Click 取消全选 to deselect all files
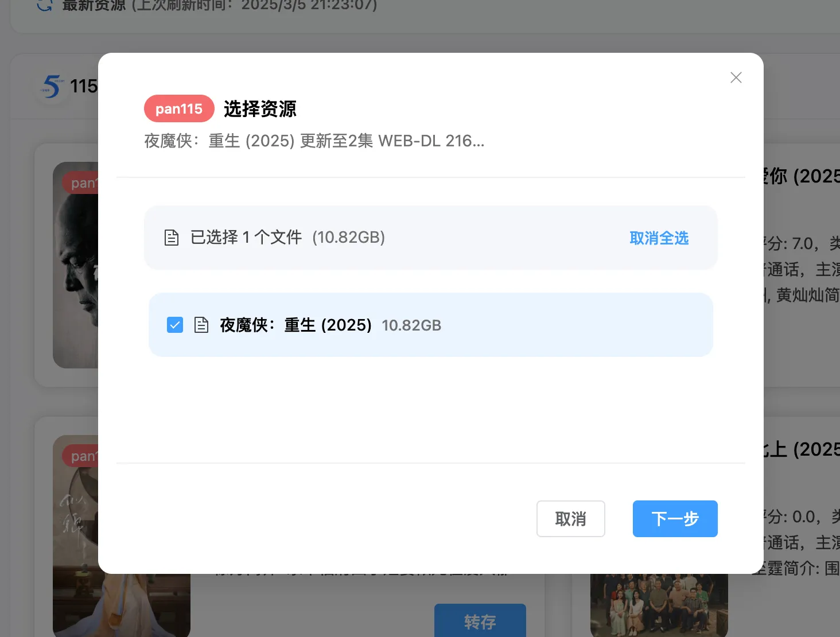 [659, 238]
